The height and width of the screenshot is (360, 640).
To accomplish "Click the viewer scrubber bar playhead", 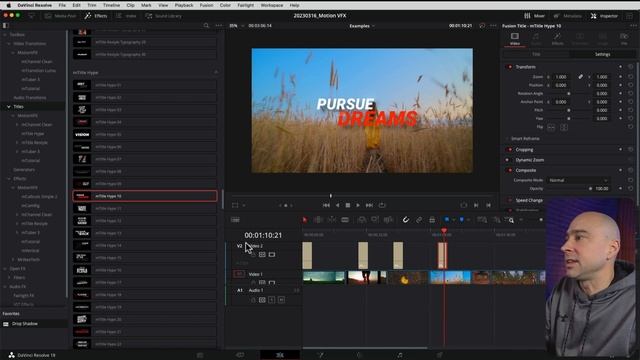I will tap(331, 196).
